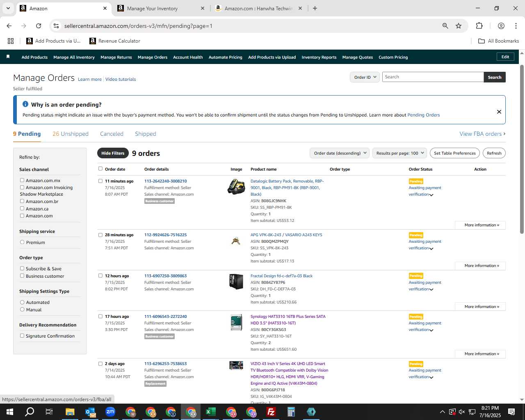Open Windows search from taskbar

(30, 412)
